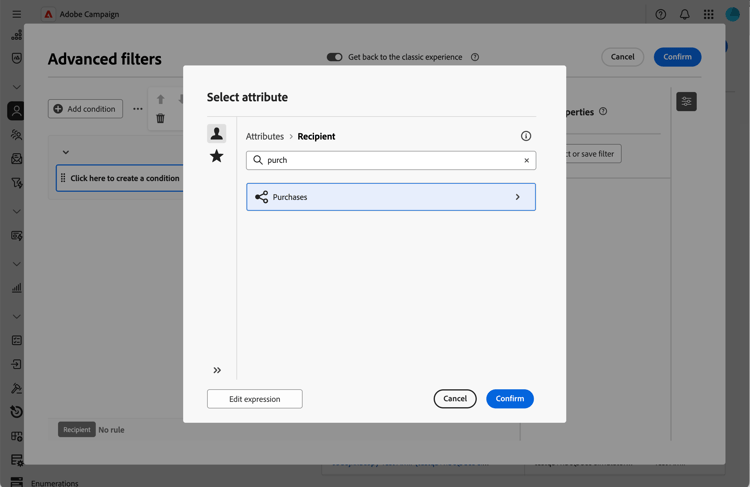Screen dimensions: 750x487
Task: Collapse the first sidebar section chevron
Action: pos(17,87)
